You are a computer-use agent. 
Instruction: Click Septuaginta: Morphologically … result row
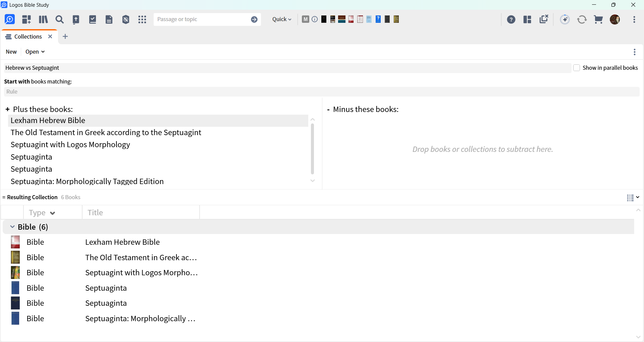[140, 319]
